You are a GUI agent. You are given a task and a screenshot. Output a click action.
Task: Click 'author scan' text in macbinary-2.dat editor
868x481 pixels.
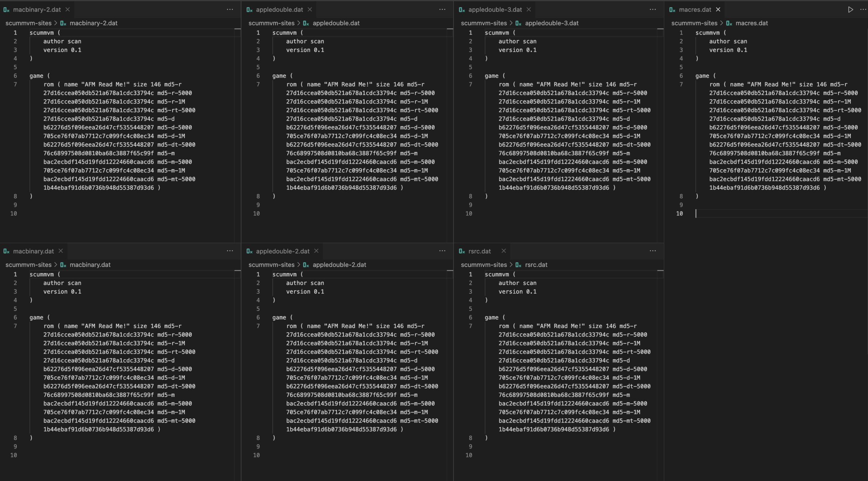[x=62, y=41]
